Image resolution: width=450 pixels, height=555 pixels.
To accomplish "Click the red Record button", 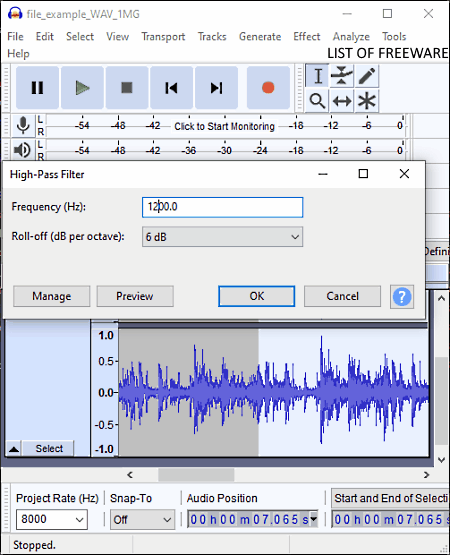I will point(268,87).
